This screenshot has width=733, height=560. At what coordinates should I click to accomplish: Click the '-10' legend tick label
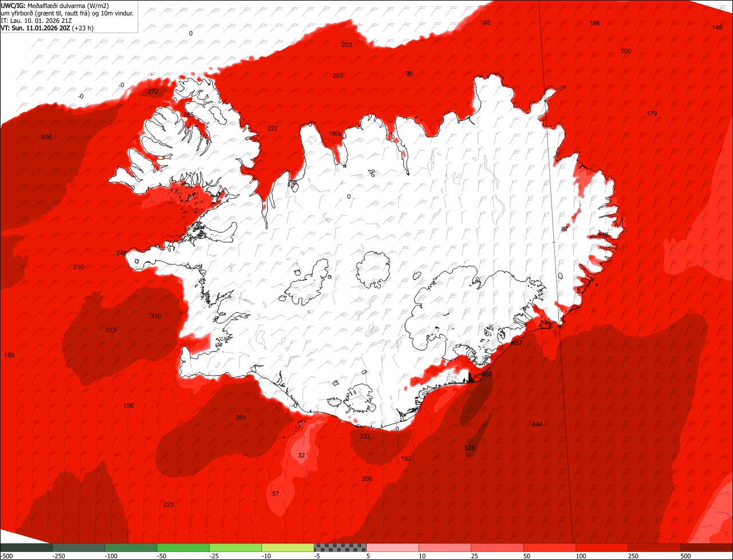[x=267, y=556]
